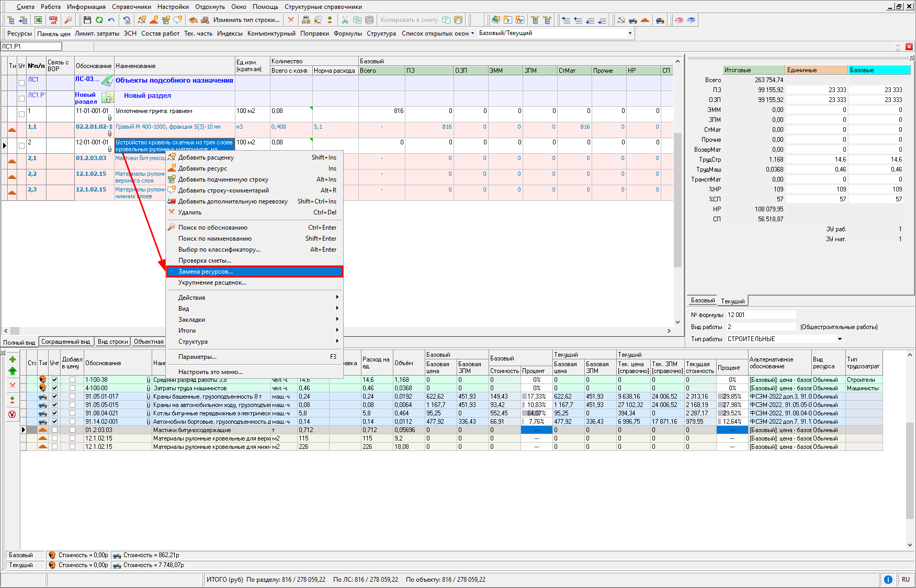This screenshot has height=588, width=916.
Task: Uncheck the Учт checkbox for resource 1-100-38
Action: [54, 380]
